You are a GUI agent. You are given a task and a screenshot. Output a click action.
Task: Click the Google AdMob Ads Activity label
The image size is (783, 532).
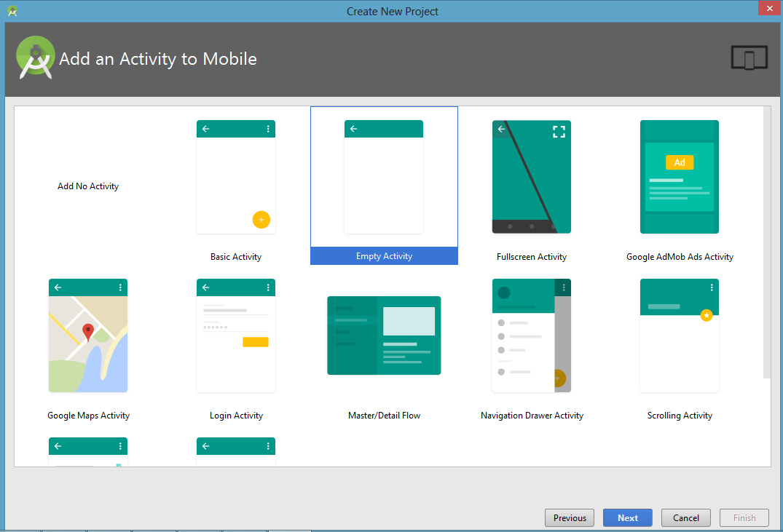tap(680, 256)
